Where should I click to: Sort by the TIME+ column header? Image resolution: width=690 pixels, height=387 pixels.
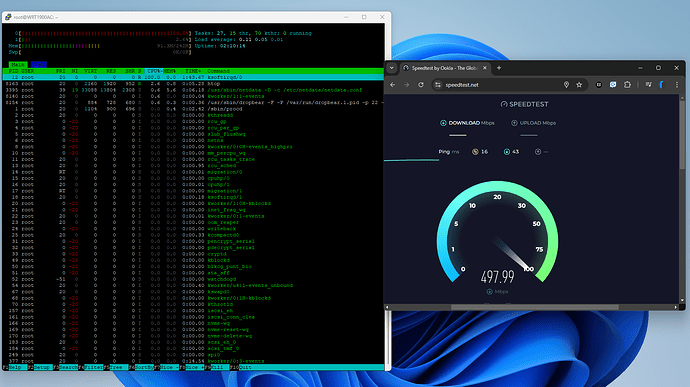pyautogui.click(x=193, y=71)
